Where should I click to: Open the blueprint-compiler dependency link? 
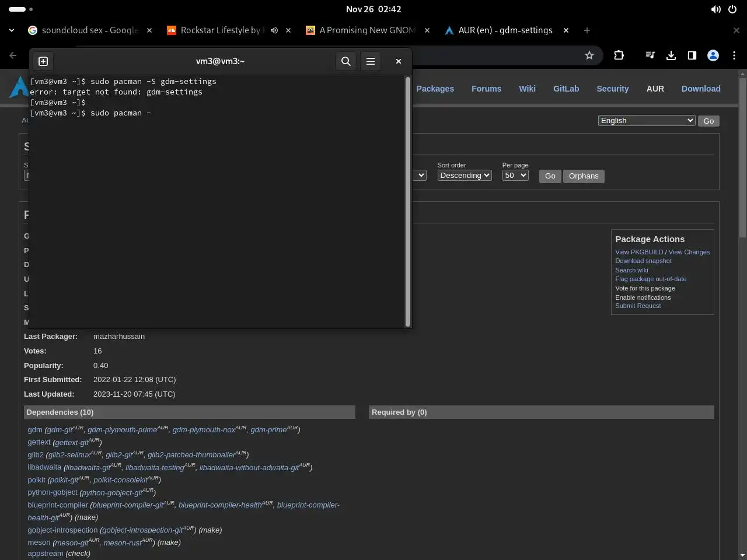(58, 505)
